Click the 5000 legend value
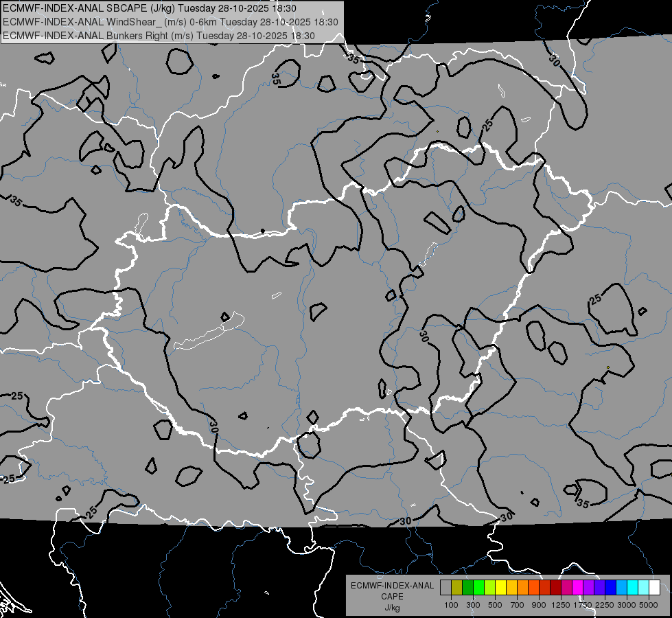This screenshot has height=618, width=672. point(649,605)
